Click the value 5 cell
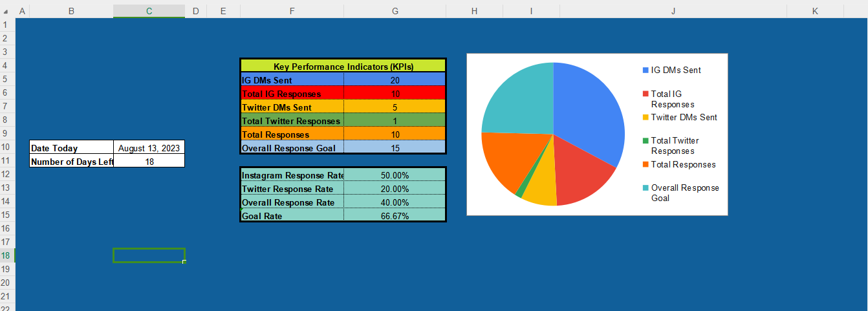 coord(395,107)
